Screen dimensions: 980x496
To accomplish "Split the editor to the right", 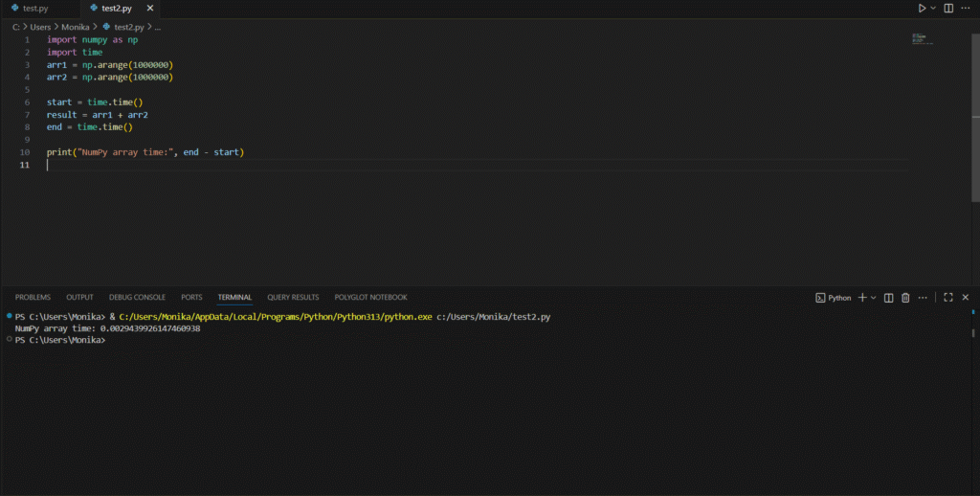I will click(949, 8).
